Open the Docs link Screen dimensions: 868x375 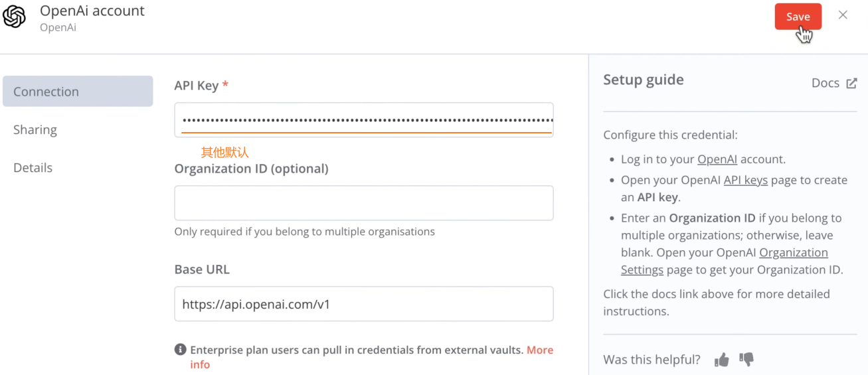tap(825, 83)
